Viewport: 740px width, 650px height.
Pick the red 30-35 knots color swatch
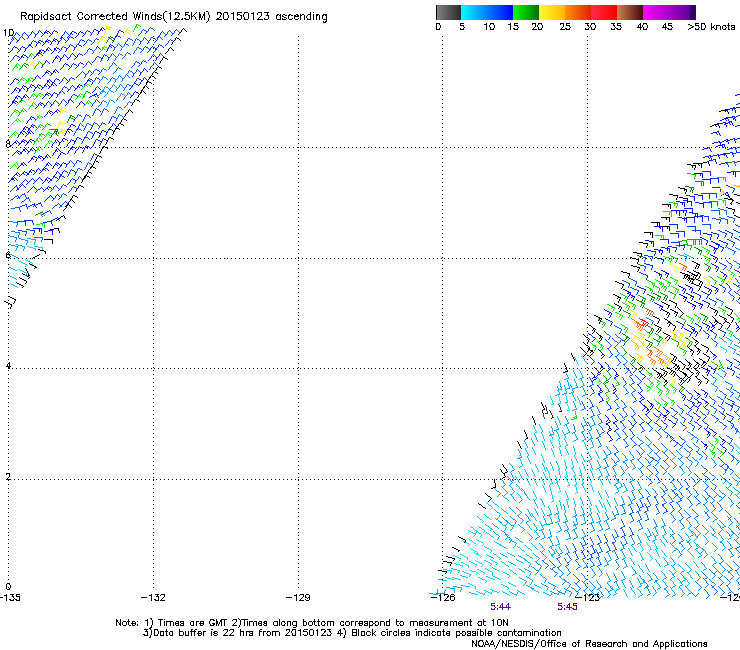point(604,12)
